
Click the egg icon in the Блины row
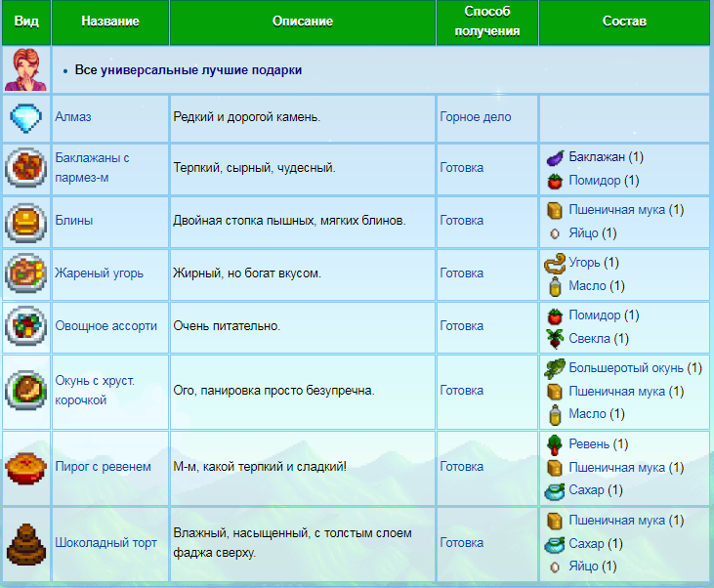(x=555, y=234)
